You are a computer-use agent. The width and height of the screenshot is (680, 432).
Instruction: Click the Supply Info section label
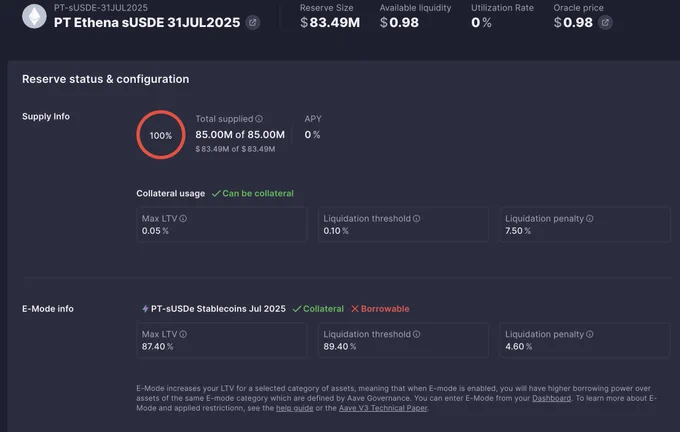coord(46,116)
